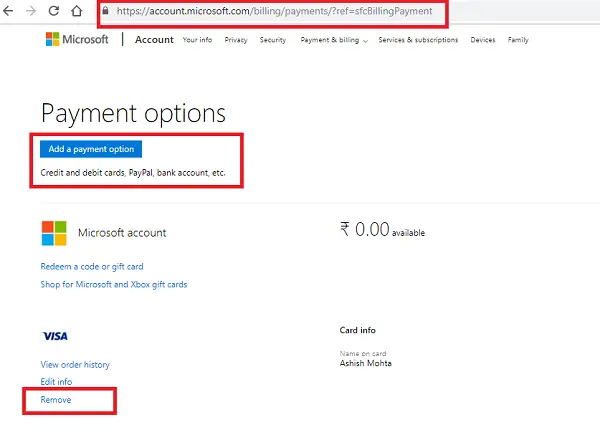Expand the Payment & billing menu
Viewport: 600px width, 445px height.
click(x=334, y=40)
